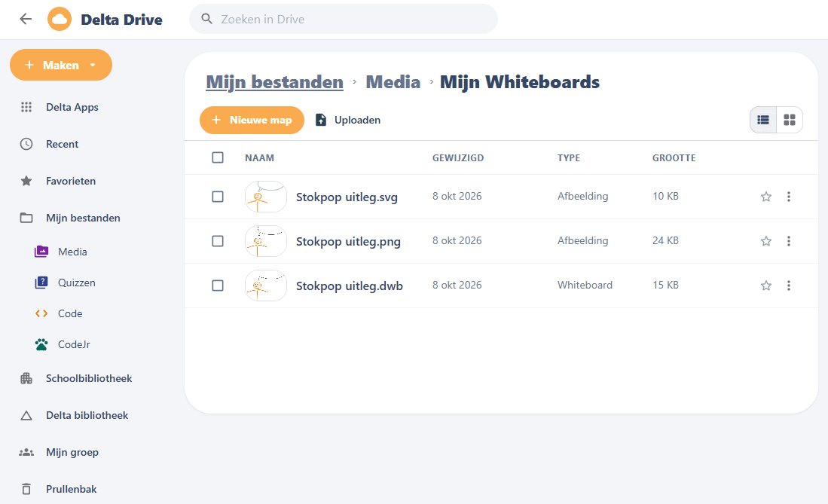Go to Delta Apps label
This screenshot has height=504, width=828.
click(x=72, y=107)
